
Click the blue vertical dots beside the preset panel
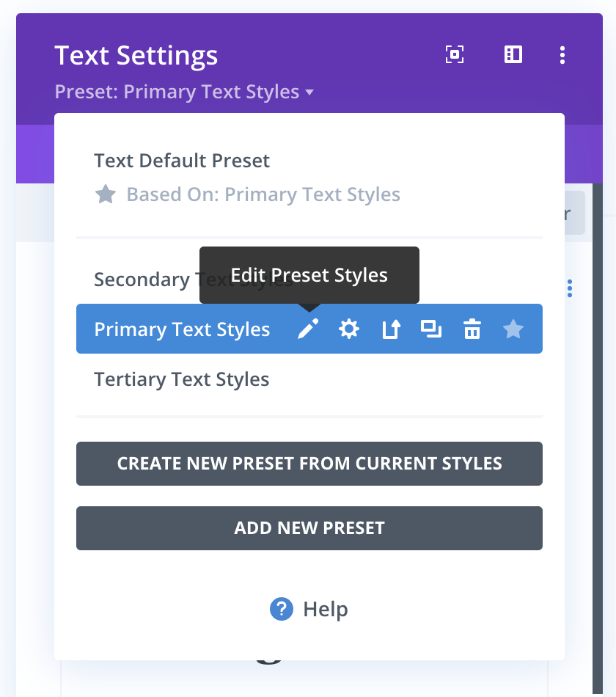[570, 288]
